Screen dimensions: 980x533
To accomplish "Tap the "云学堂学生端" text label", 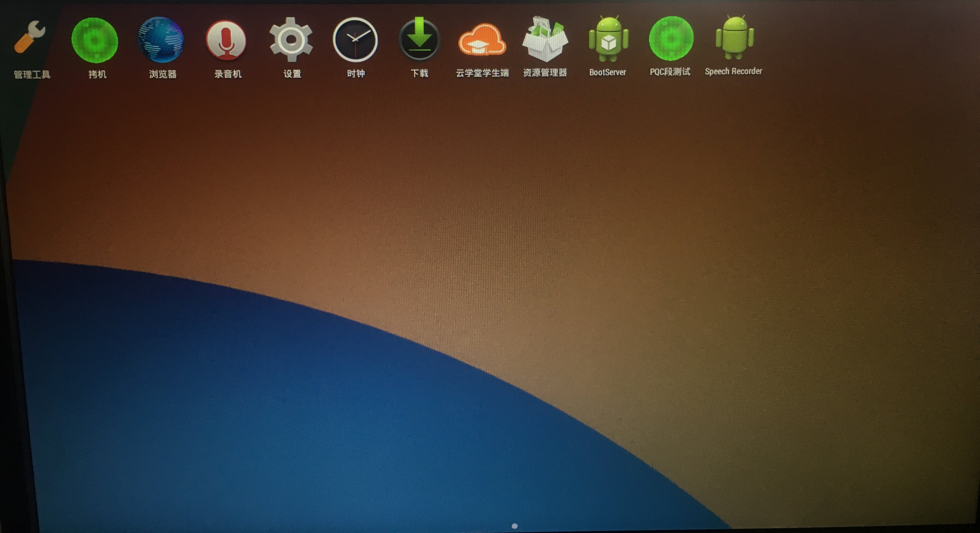I will click(x=482, y=73).
